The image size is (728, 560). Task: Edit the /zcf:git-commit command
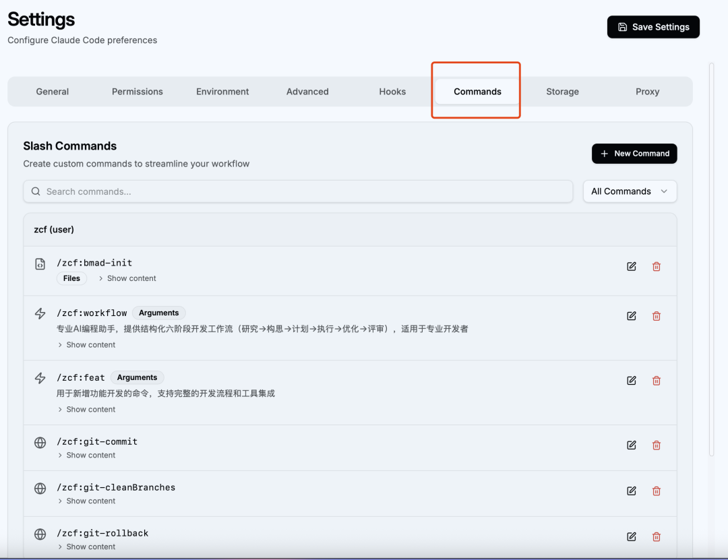[632, 445]
